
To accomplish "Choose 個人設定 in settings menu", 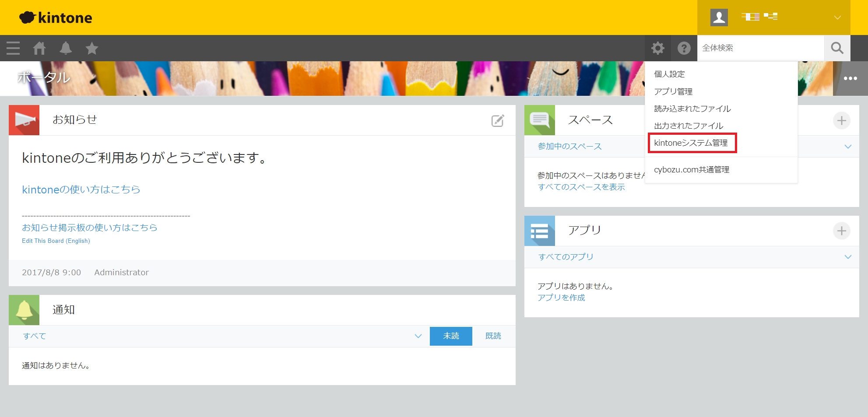I will click(x=669, y=74).
